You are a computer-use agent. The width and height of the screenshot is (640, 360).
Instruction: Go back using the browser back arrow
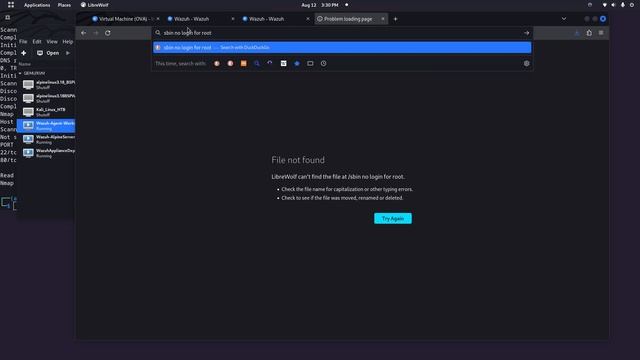(x=84, y=33)
